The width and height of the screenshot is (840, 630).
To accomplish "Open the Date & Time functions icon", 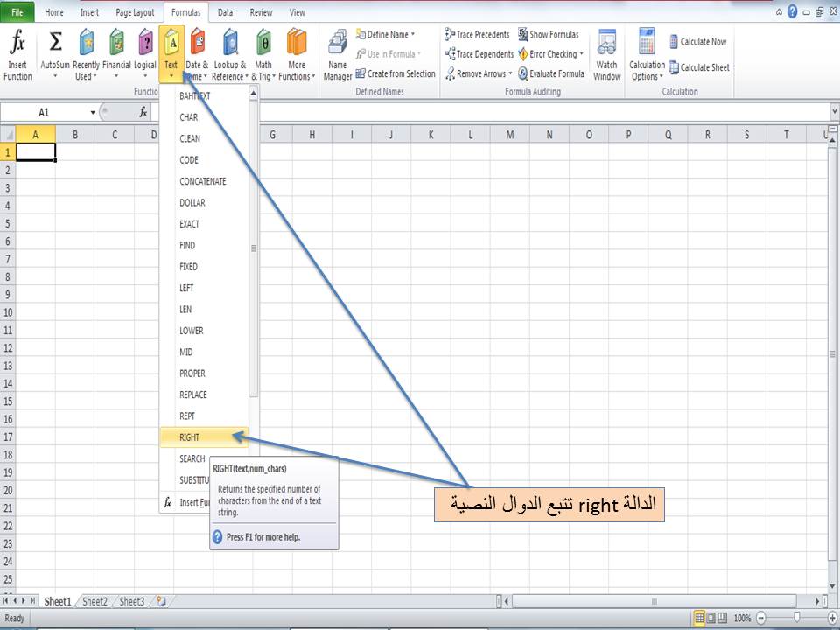I will 197,43.
